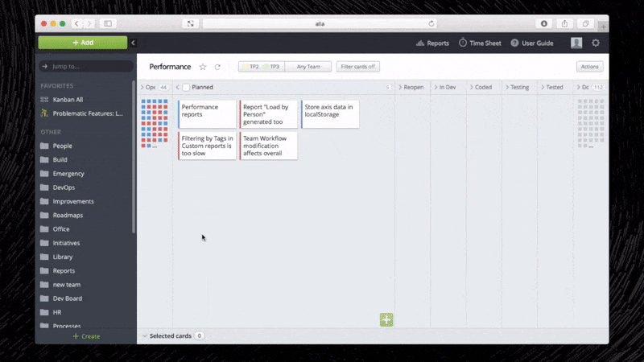Click the Create link in sidebar
This screenshot has height=362, width=644.
(x=86, y=336)
